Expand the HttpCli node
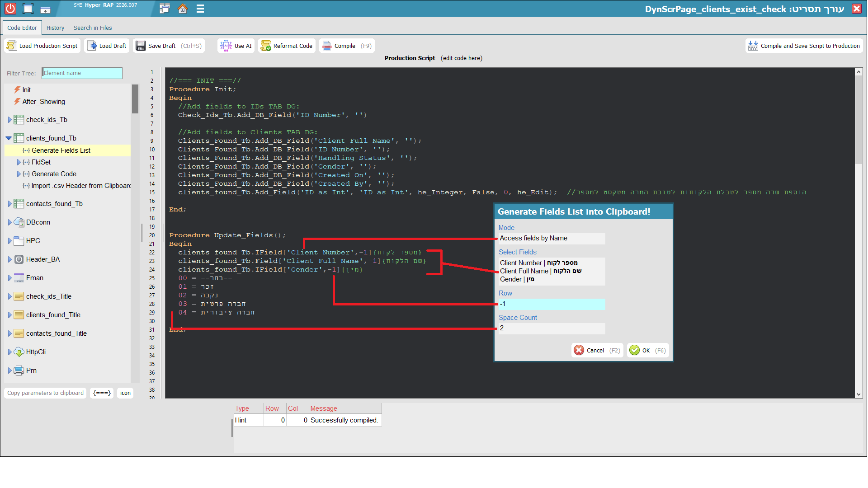The width and height of the screenshot is (868, 488). (x=10, y=352)
